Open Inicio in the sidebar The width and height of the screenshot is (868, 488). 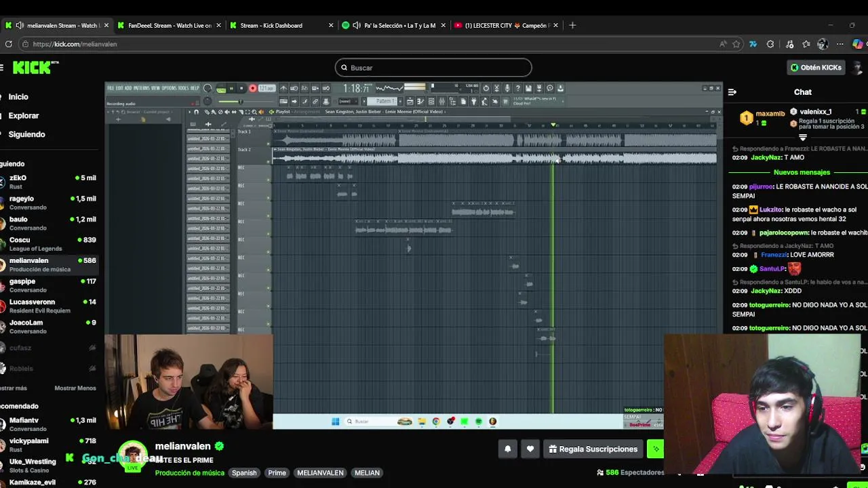click(x=18, y=97)
